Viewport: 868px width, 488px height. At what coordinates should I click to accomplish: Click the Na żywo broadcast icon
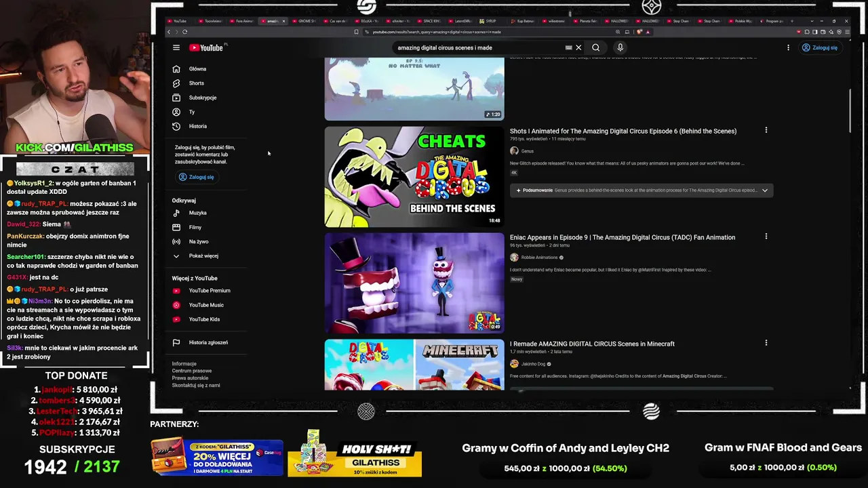pos(176,241)
